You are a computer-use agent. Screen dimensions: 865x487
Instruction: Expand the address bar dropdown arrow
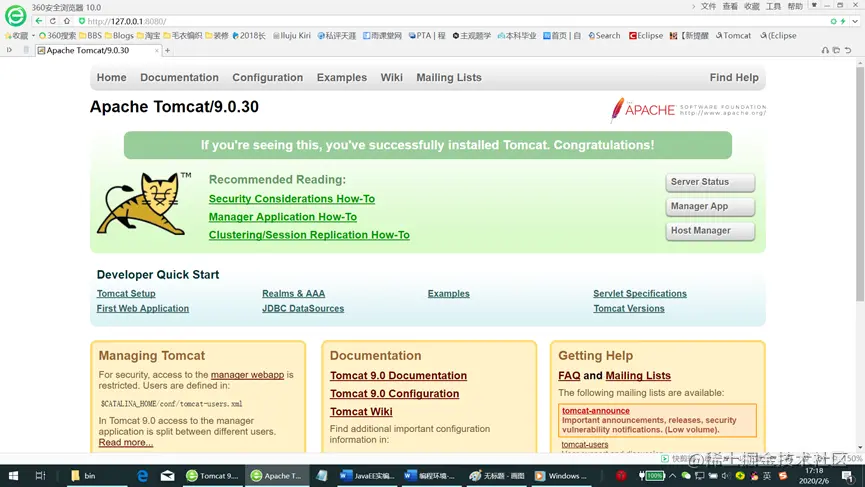(855, 21)
